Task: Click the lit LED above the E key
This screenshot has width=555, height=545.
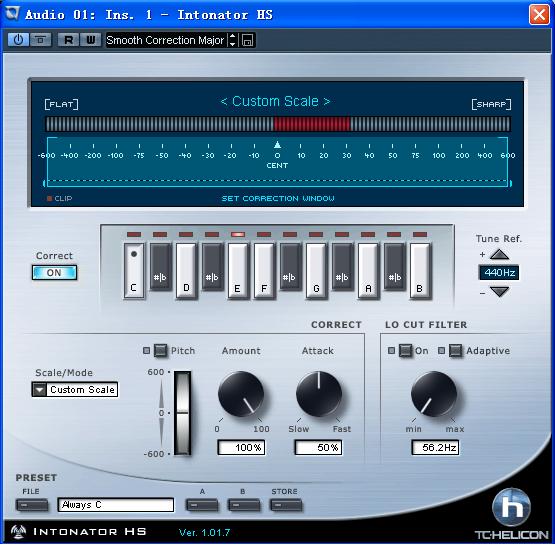Action: (x=238, y=234)
